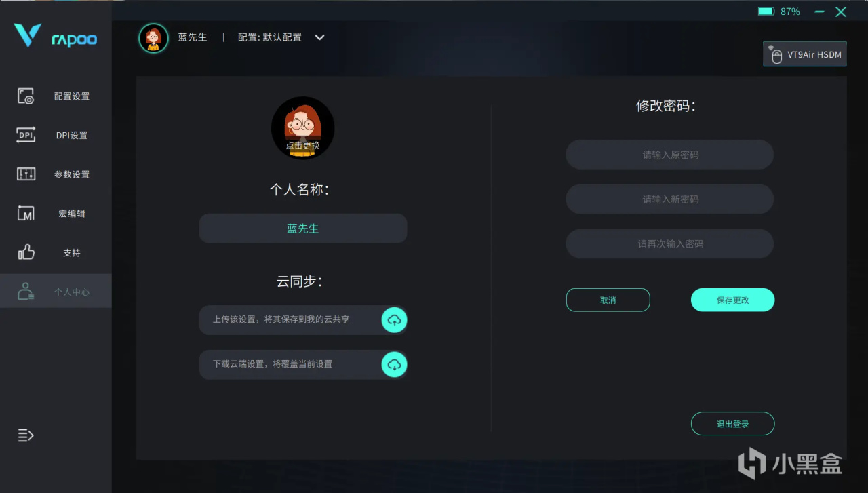The height and width of the screenshot is (493, 868).
Task: Open the 参数设置 sliders icon
Action: click(26, 174)
